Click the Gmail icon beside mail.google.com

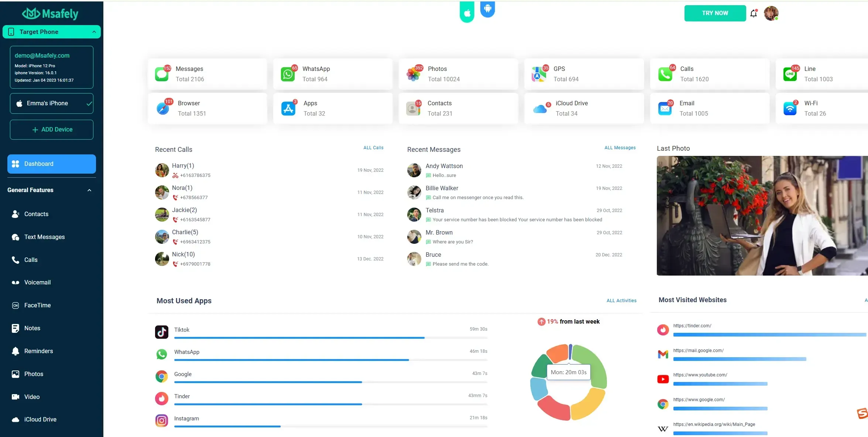(663, 354)
